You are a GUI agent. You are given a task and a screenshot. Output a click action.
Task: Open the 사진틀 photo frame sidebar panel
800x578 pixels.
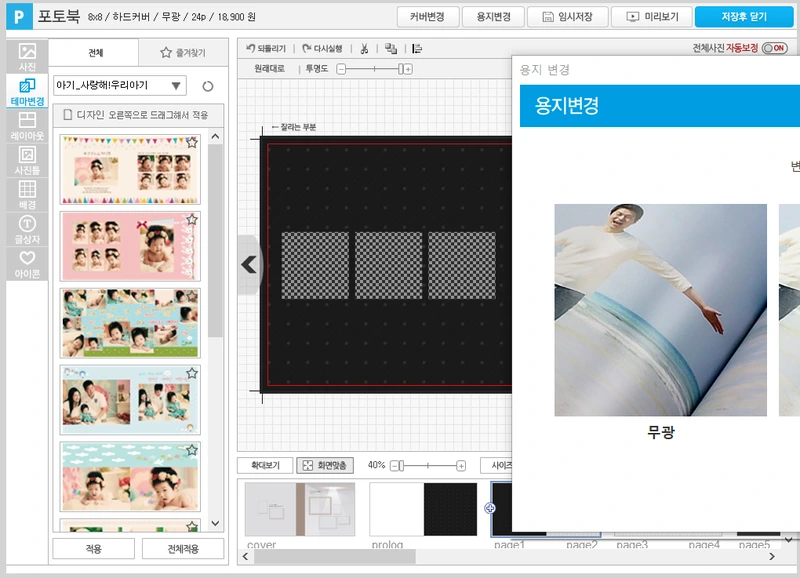tap(27, 161)
